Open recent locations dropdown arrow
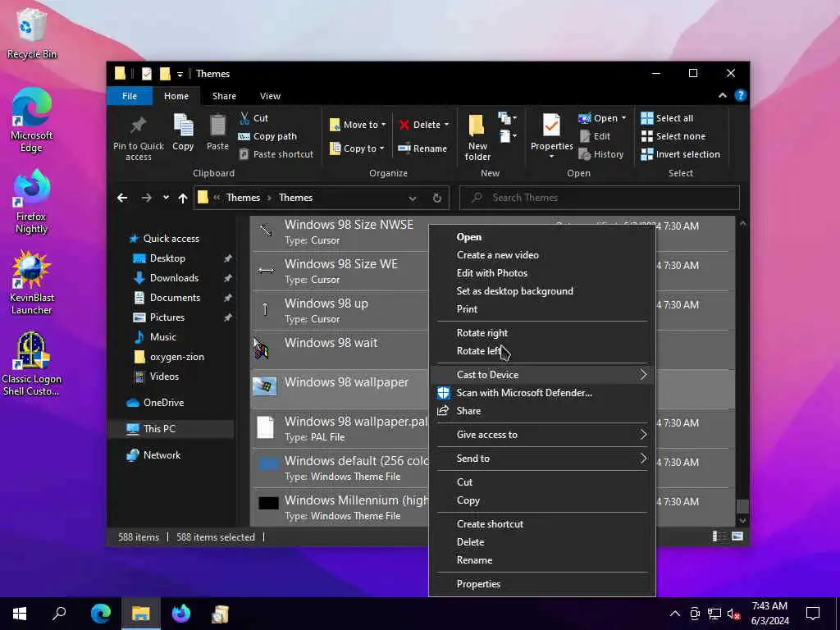 click(x=166, y=198)
